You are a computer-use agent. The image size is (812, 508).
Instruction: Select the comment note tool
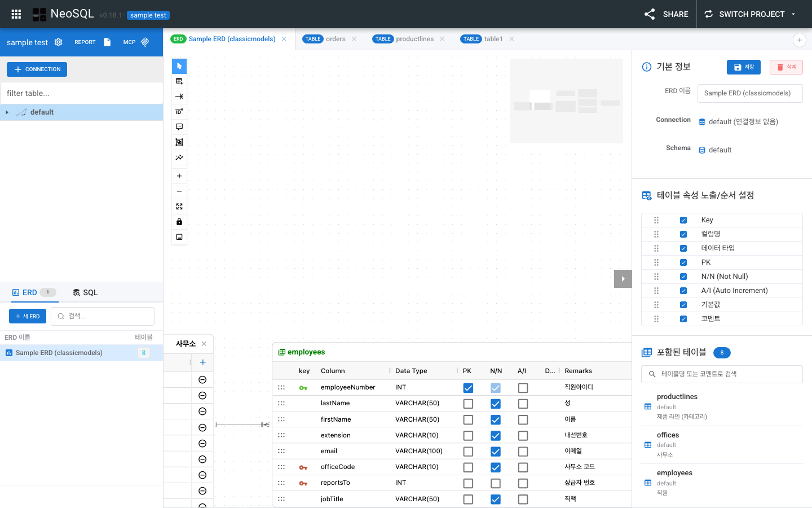click(179, 127)
